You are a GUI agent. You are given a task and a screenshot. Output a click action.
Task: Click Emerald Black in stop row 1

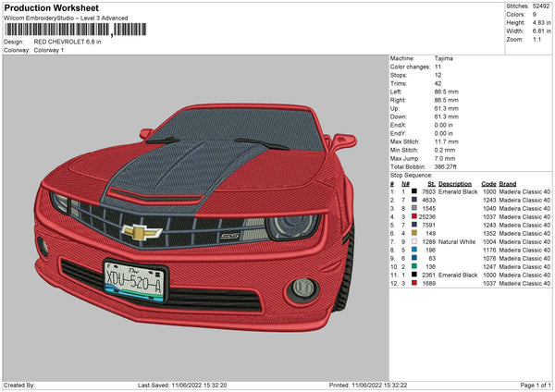coord(458,191)
